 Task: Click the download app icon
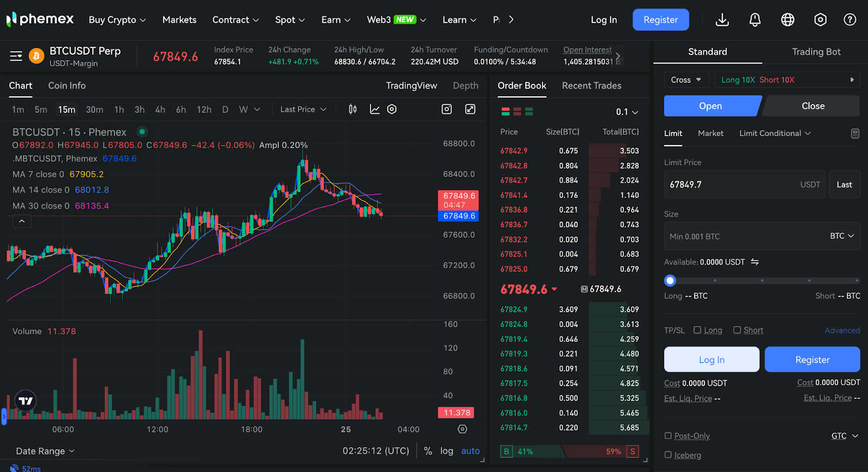click(x=722, y=20)
